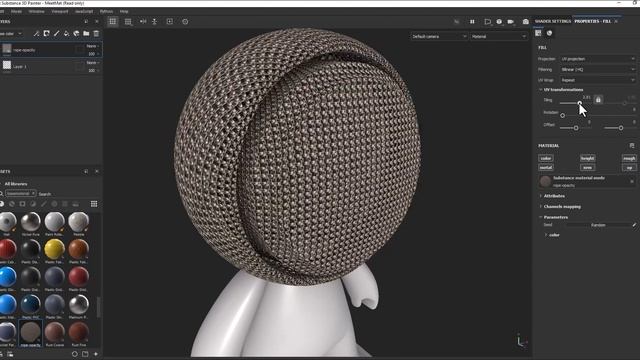Collapse the UV transformations section
This screenshot has height=360, width=640.
point(541,89)
